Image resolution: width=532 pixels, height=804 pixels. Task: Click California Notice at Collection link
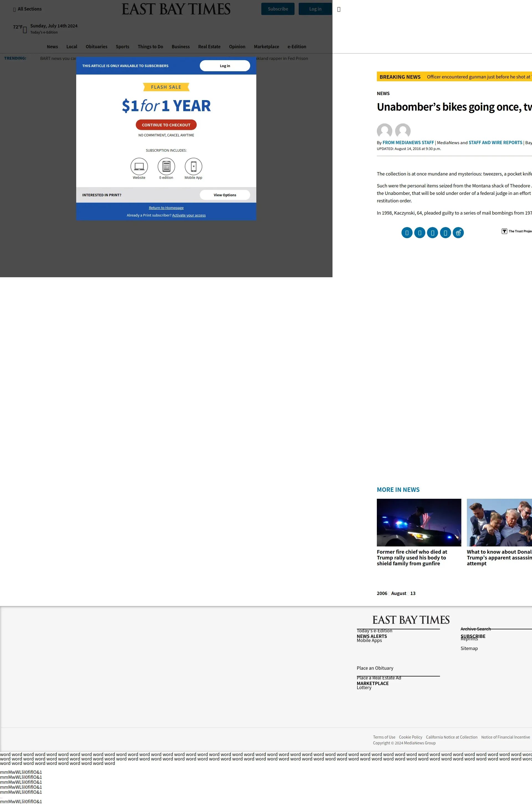tap(452, 737)
